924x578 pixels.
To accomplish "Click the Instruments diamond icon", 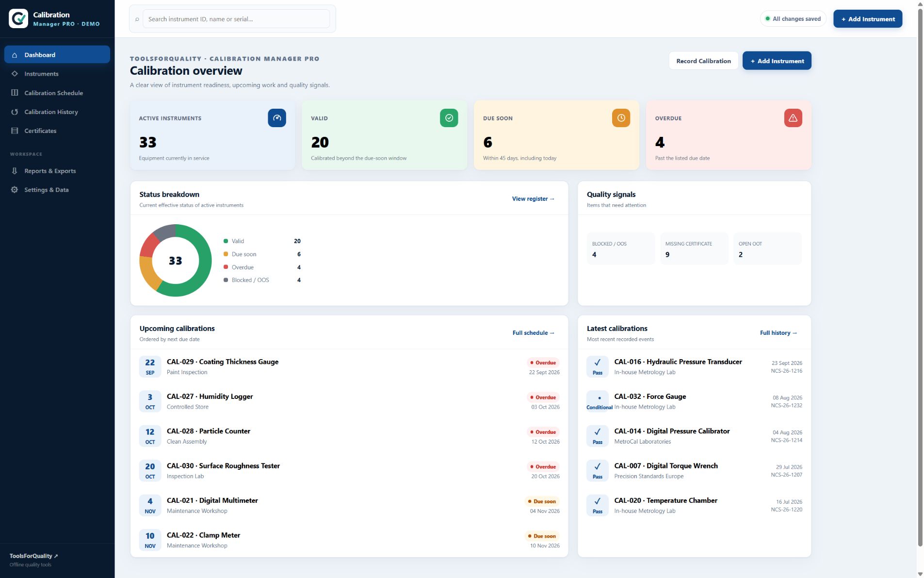I will 15,74.
